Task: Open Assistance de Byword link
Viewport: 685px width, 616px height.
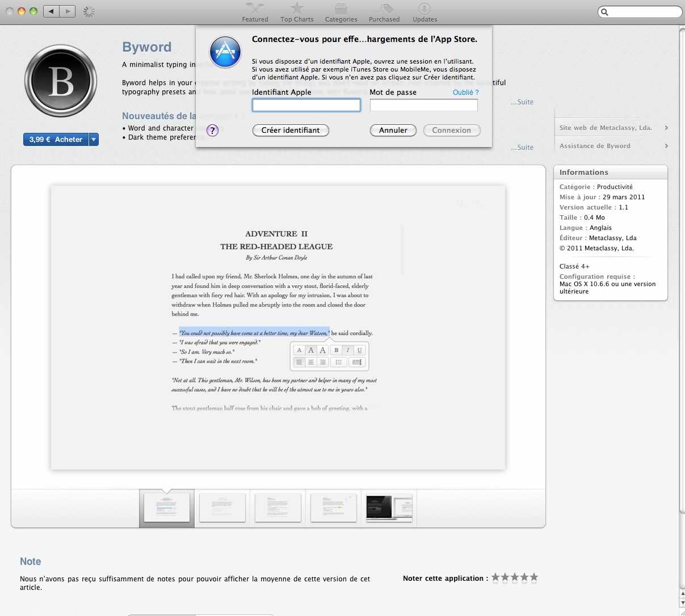Action: tap(595, 146)
